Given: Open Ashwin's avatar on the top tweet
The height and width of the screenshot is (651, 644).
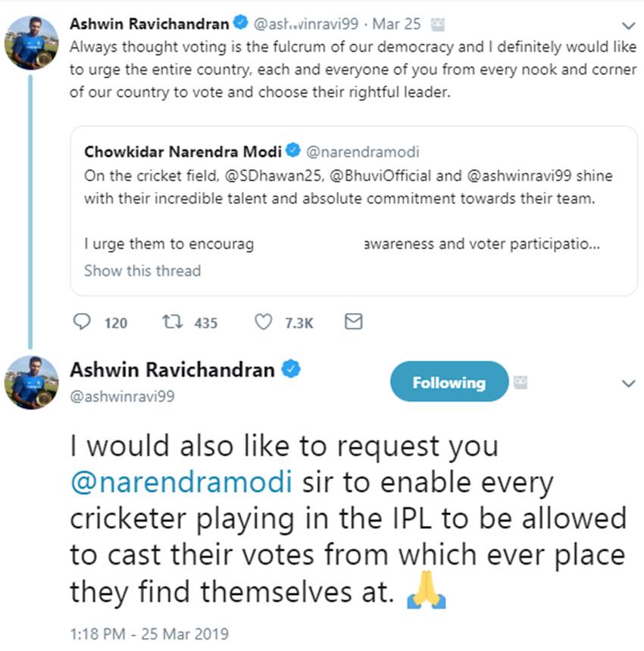Looking at the screenshot, I should click(x=31, y=42).
